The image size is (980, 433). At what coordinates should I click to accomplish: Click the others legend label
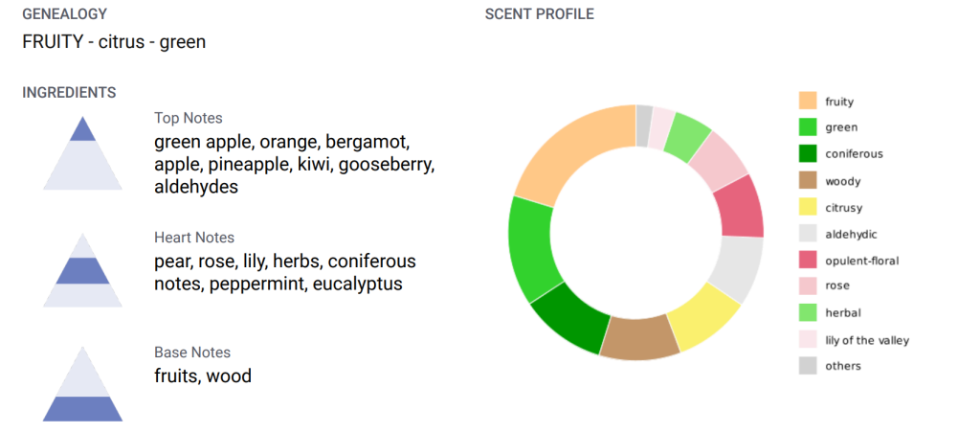tap(843, 366)
